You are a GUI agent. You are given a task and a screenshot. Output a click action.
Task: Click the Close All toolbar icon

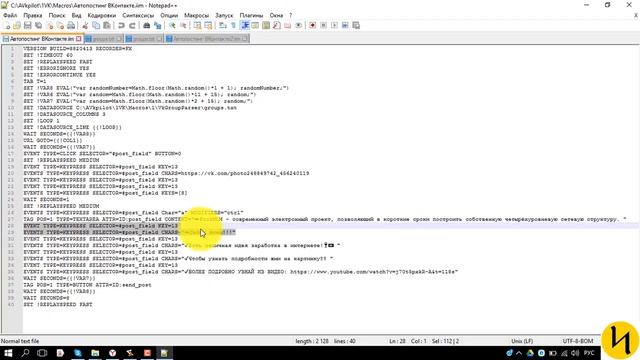click(x=60, y=25)
